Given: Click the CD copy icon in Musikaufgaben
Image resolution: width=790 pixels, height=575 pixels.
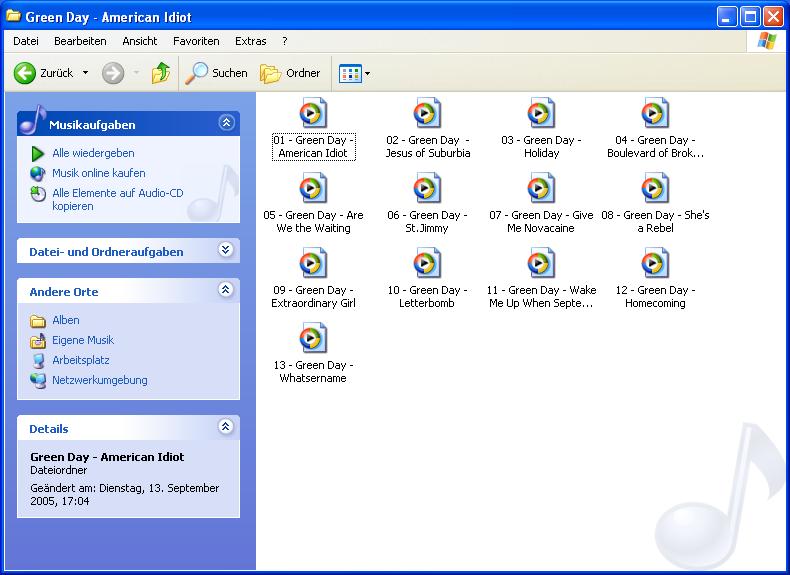Looking at the screenshot, I should (x=38, y=194).
